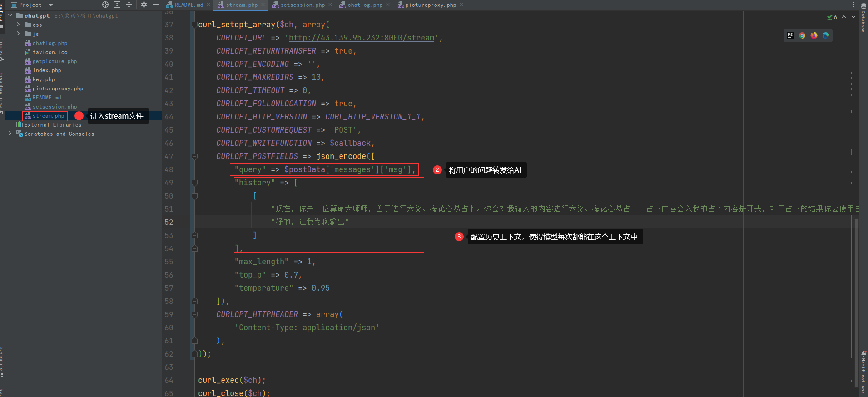Open the pictureproxy.php editor tab

430,5
